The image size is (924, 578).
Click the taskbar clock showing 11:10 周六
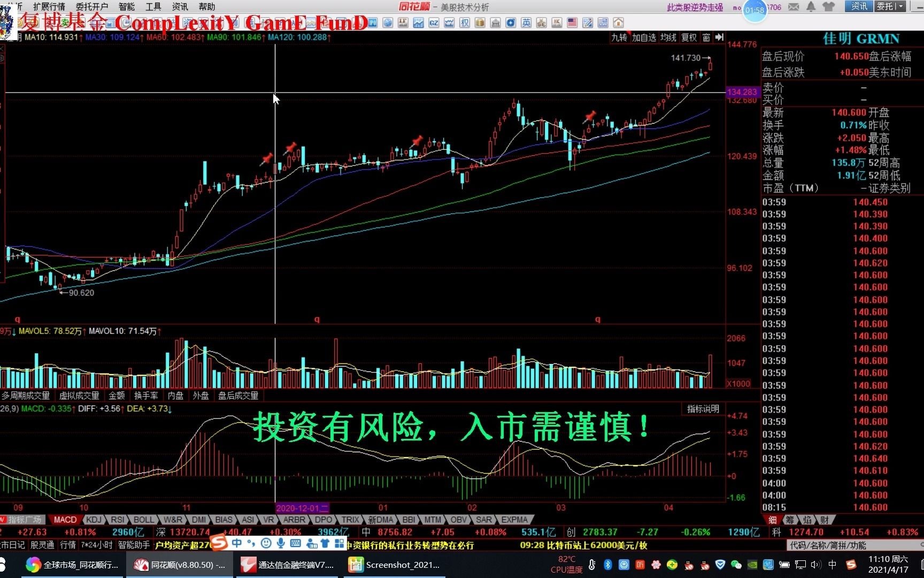pos(888,564)
